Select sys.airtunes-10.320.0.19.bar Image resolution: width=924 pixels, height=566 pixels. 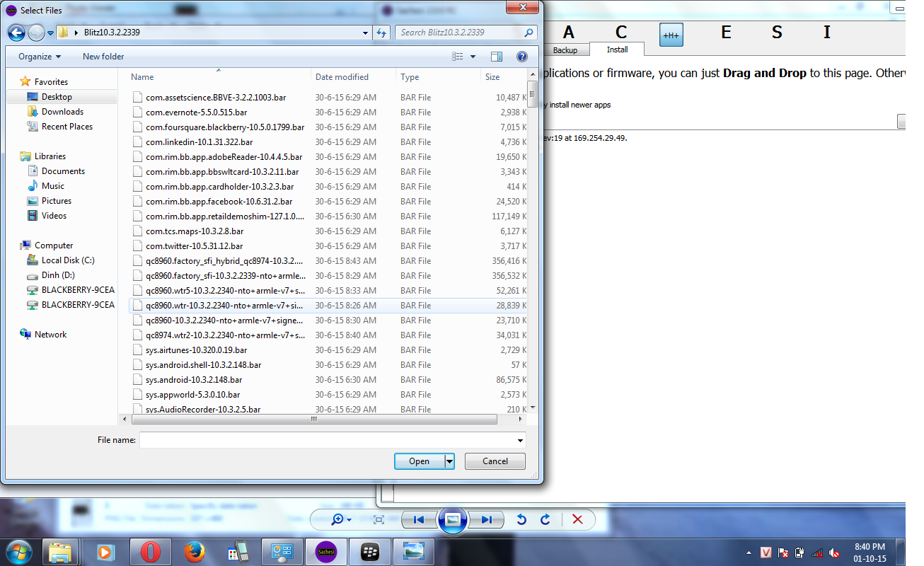tap(197, 350)
